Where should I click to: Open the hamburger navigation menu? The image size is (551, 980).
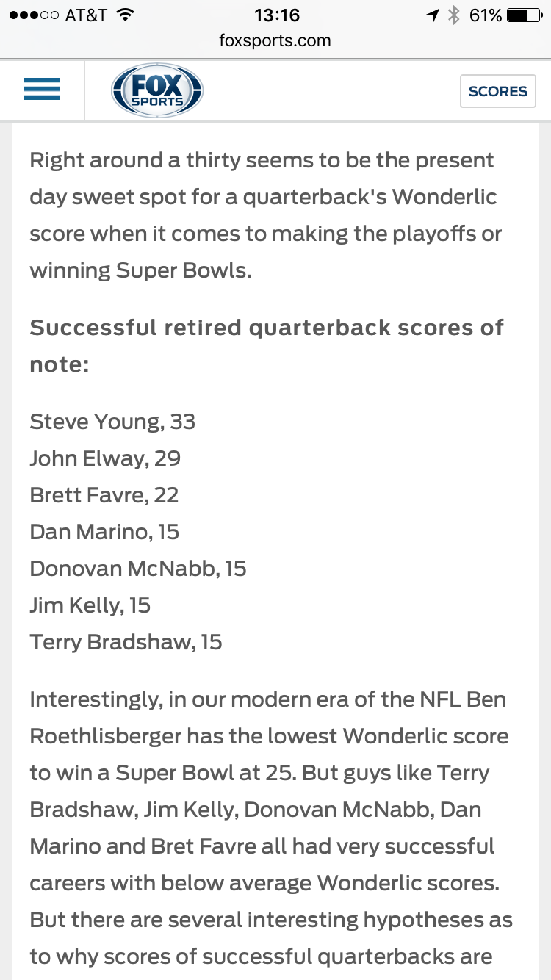(42, 90)
